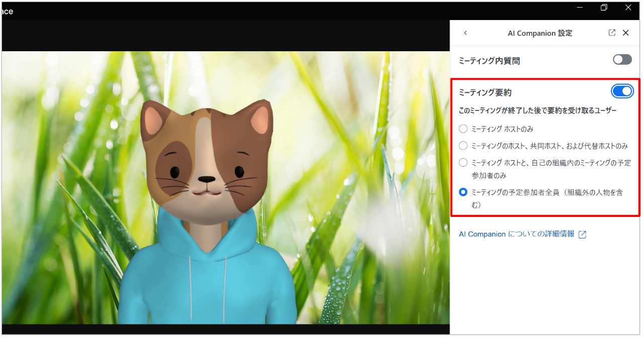Image resolution: width=644 pixels, height=341 pixels.
Task: Open AI Companion についての詳細情報 link
Action: click(517, 234)
